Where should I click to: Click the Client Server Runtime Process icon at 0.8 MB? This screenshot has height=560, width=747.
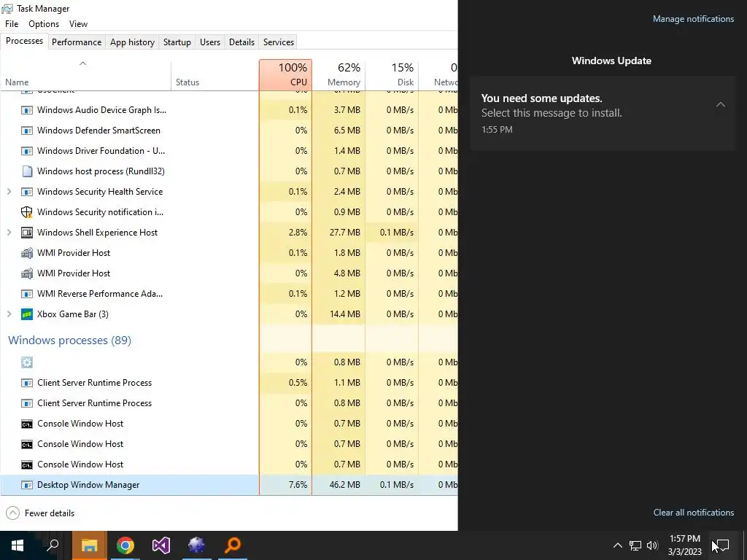click(x=27, y=403)
